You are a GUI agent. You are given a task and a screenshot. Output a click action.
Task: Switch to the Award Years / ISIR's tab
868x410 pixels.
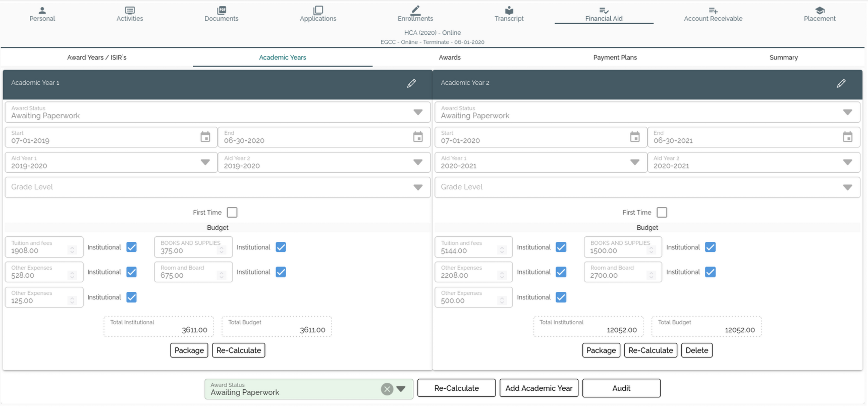click(x=97, y=58)
